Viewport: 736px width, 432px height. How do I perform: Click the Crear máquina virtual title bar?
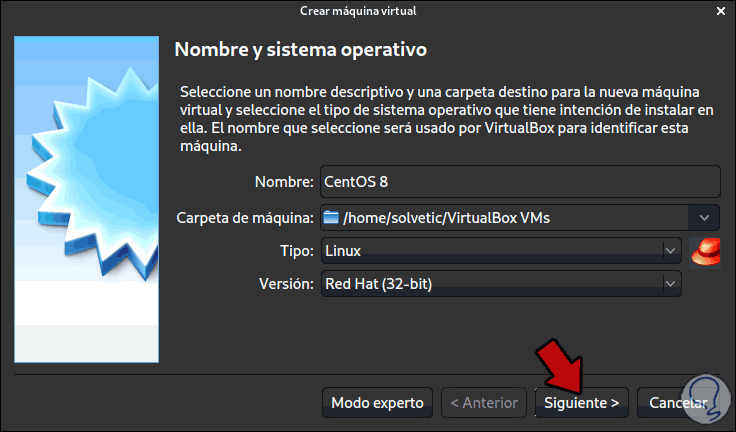tap(358, 11)
